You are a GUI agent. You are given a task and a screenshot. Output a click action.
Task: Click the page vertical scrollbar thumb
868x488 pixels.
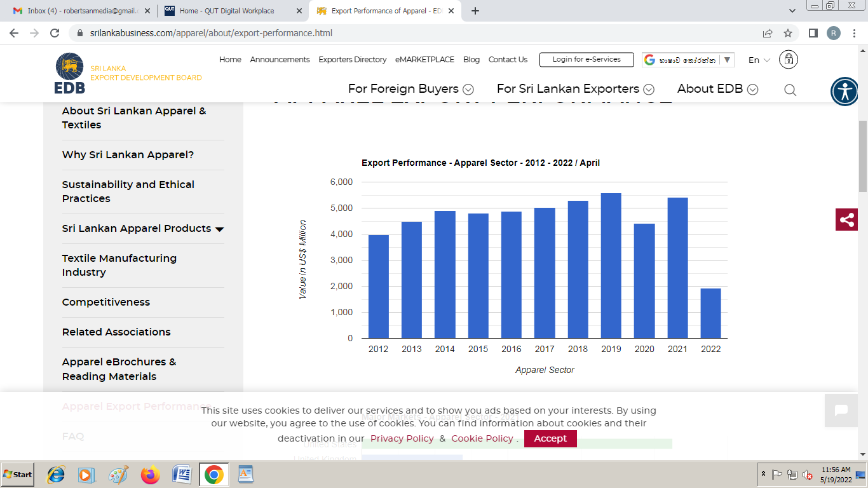(862, 156)
